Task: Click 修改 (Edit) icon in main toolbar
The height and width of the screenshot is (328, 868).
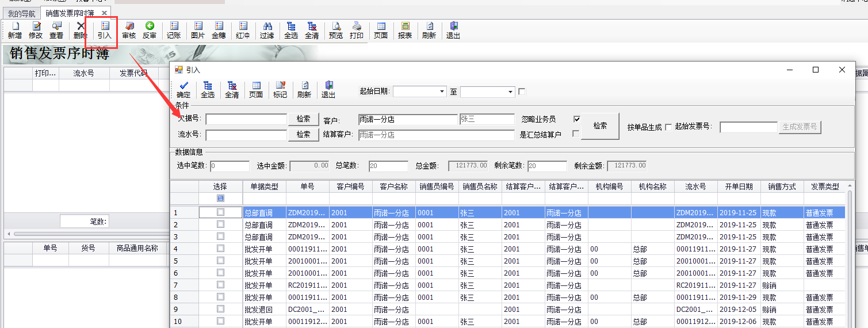Action: (36, 30)
